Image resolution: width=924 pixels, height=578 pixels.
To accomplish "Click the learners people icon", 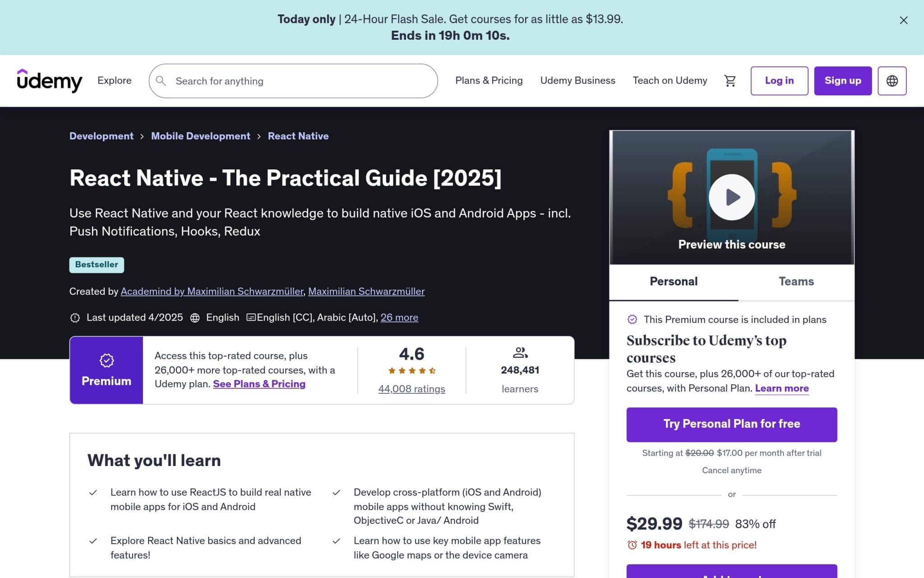I will 520,352.
